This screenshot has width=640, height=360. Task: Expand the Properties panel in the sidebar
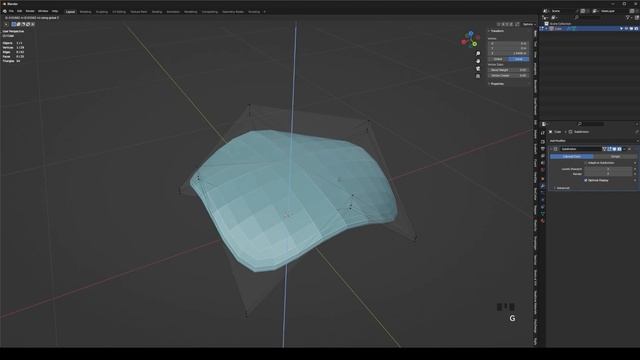pyautogui.click(x=497, y=84)
